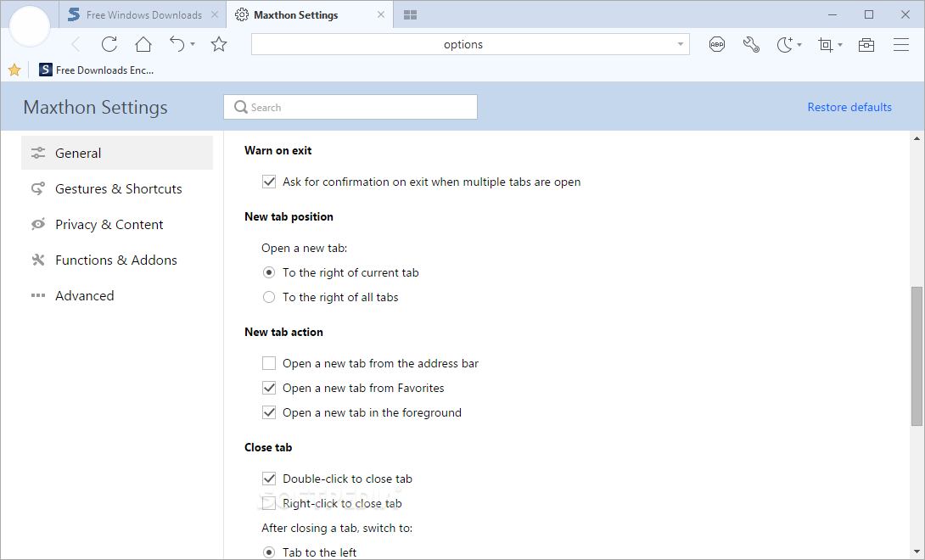Open the ABP ad blocker icon
Viewport: 925px width, 560px height.
(717, 44)
